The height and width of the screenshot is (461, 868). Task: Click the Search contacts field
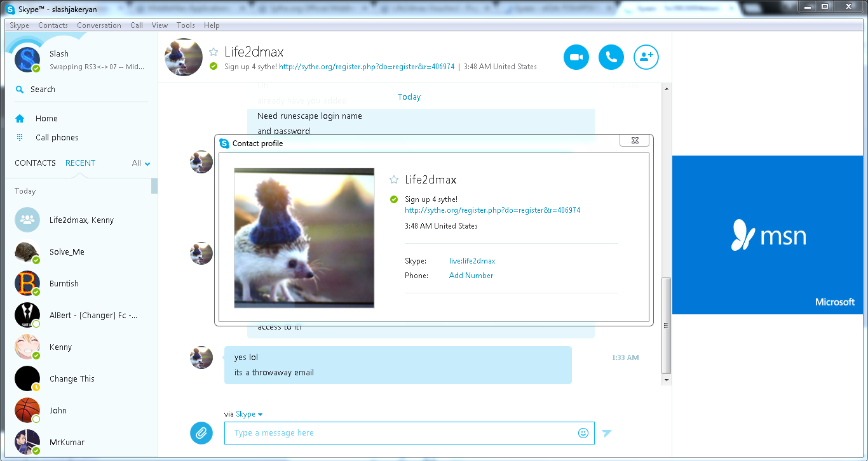point(81,90)
